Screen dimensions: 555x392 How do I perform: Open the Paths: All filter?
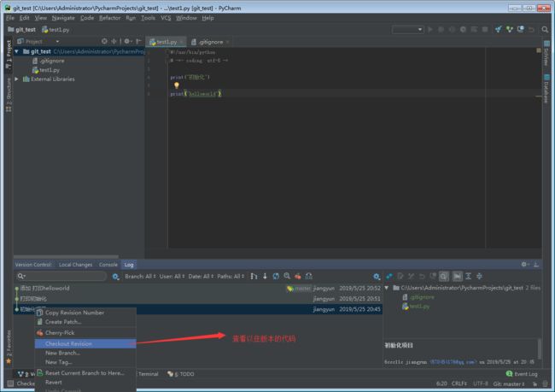tap(231, 276)
